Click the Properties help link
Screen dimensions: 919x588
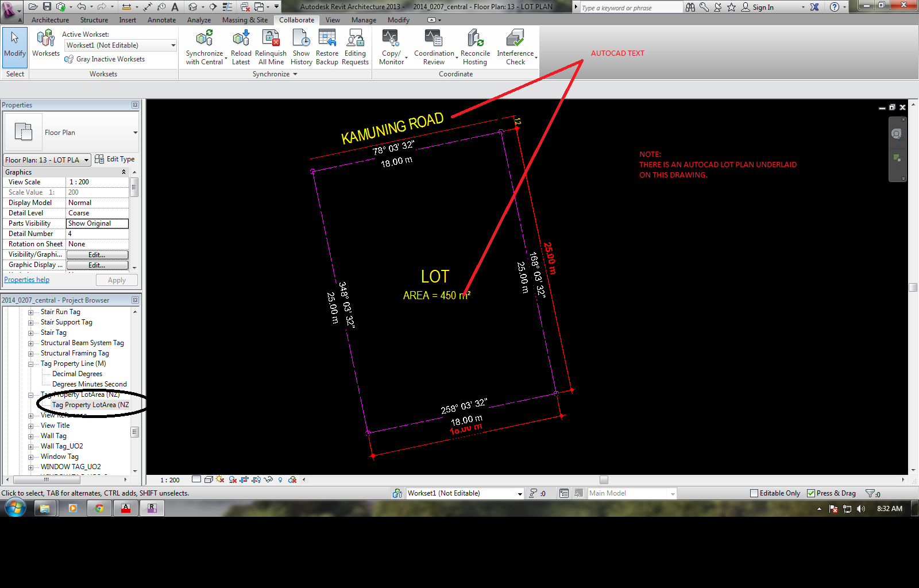[26, 280]
